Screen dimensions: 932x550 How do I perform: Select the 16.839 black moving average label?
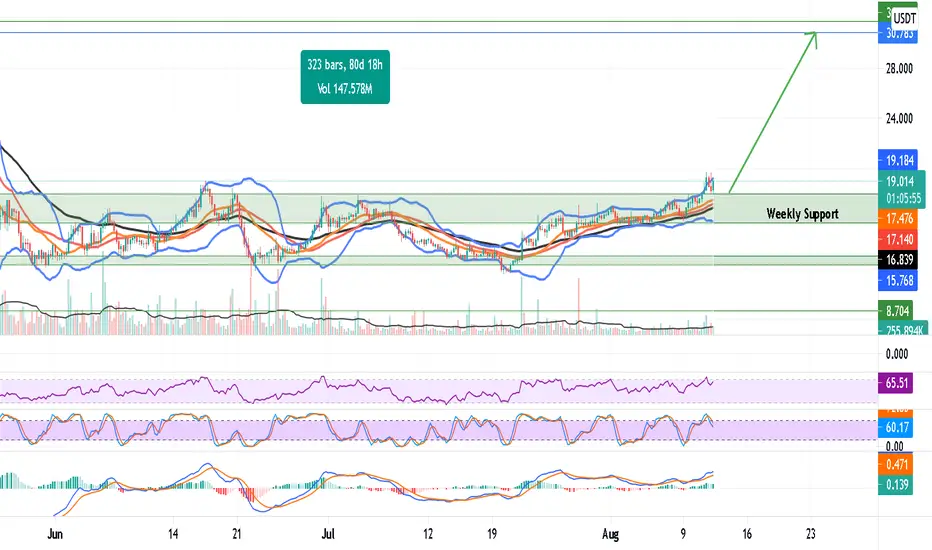(898, 259)
